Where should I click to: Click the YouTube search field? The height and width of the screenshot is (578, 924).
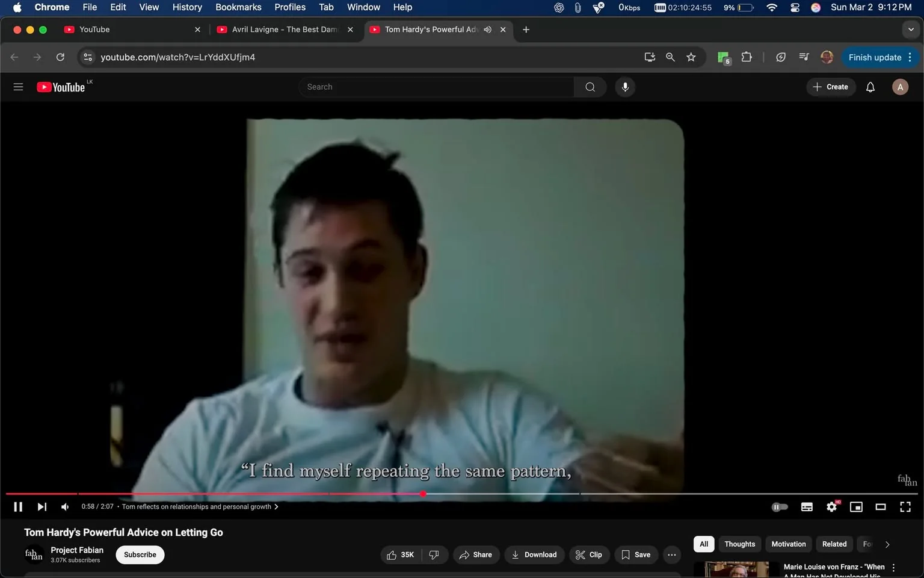pyautogui.click(x=436, y=87)
